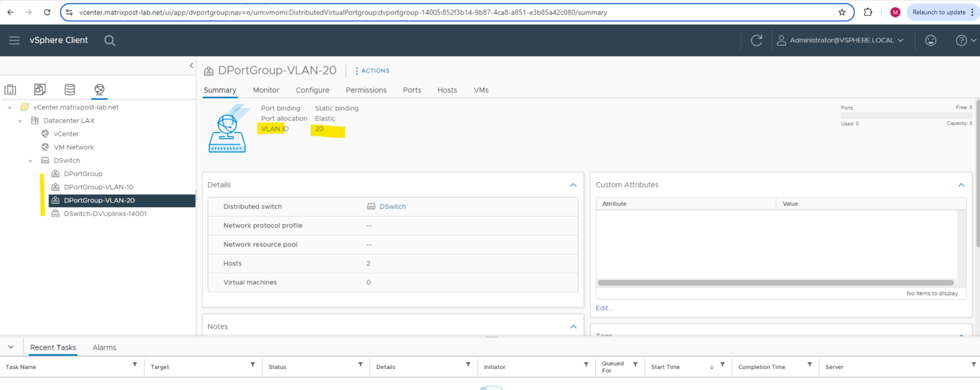The width and height of the screenshot is (980, 390).
Task: Open the vSphere Client hamburger menu
Action: pyautogui.click(x=14, y=40)
